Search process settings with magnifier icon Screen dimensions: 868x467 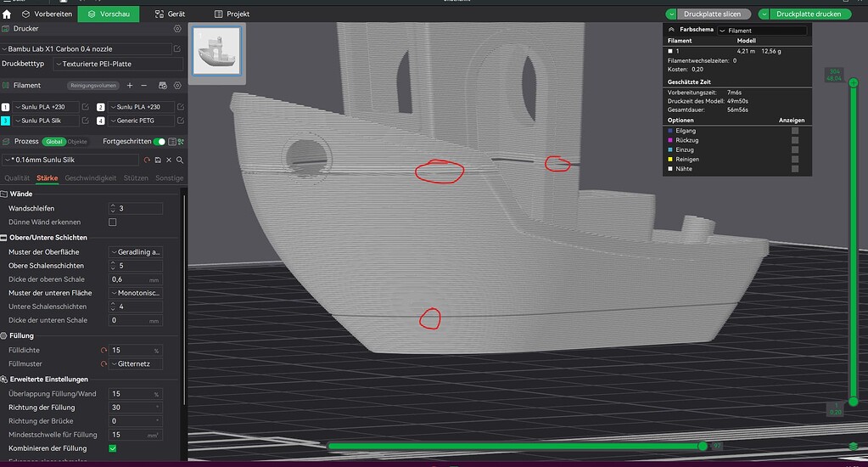pos(180,160)
